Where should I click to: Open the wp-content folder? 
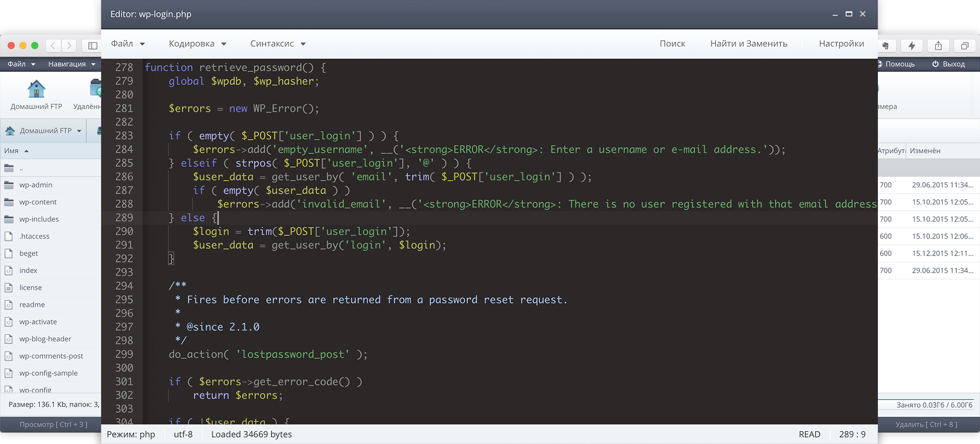point(38,202)
